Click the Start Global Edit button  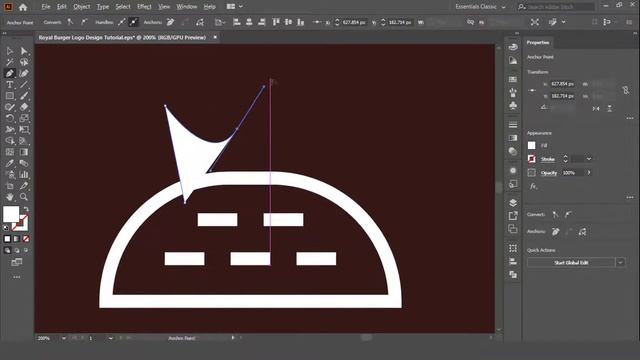tap(571, 262)
